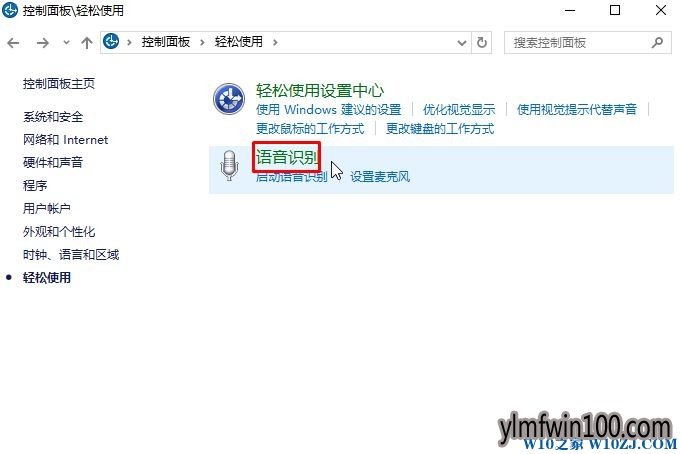Click the Ease of Access Center icon
The width and height of the screenshot is (682, 454).
[229, 99]
